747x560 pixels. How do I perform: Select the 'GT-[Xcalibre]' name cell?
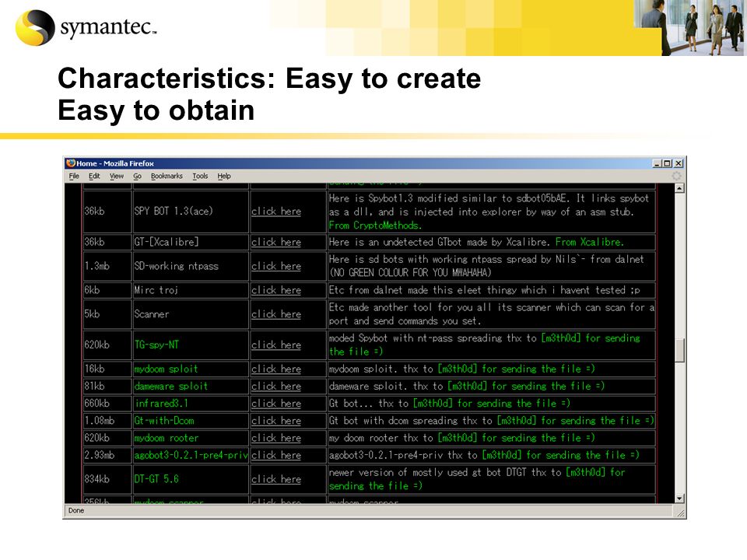[191, 243]
